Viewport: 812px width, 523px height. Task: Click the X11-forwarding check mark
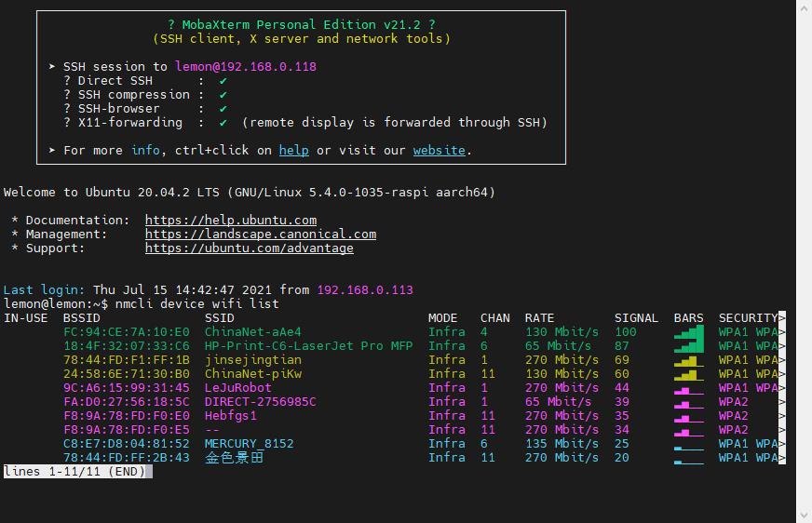click(x=223, y=123)
